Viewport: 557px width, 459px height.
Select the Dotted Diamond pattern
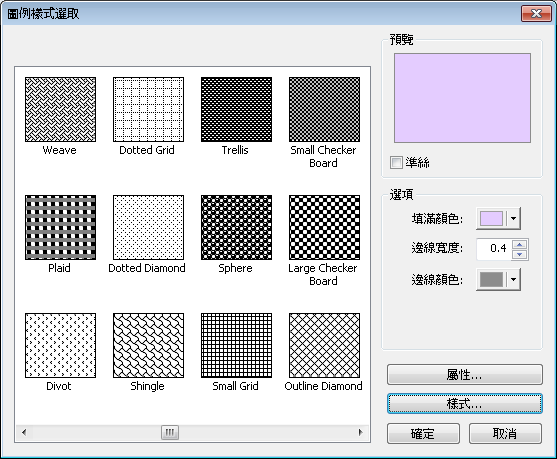tap(148, 227)
